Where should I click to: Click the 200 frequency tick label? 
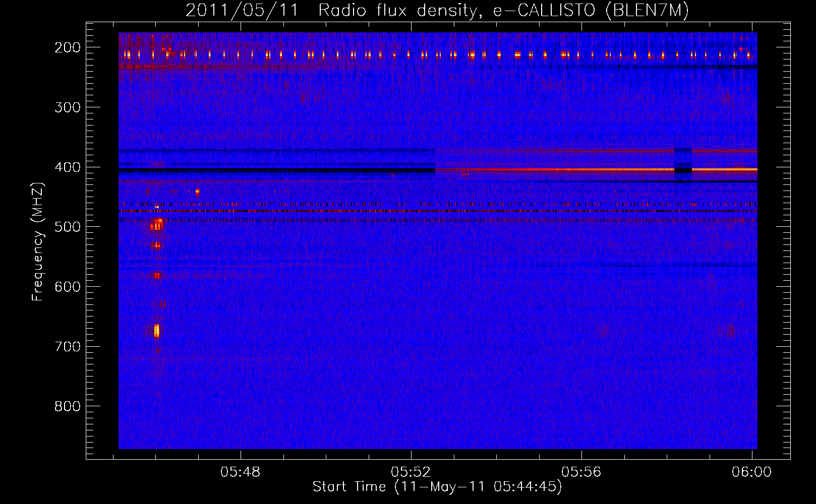coord(68,47)
